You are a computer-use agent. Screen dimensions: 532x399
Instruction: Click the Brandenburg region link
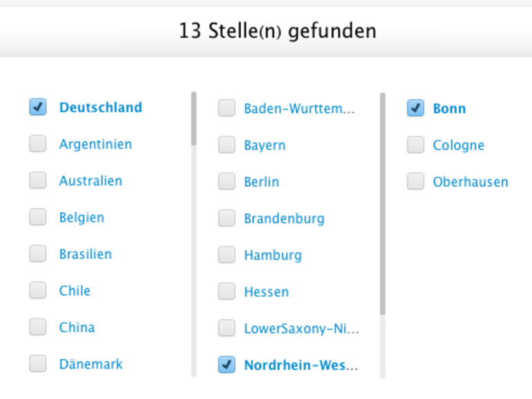[284, 218]
